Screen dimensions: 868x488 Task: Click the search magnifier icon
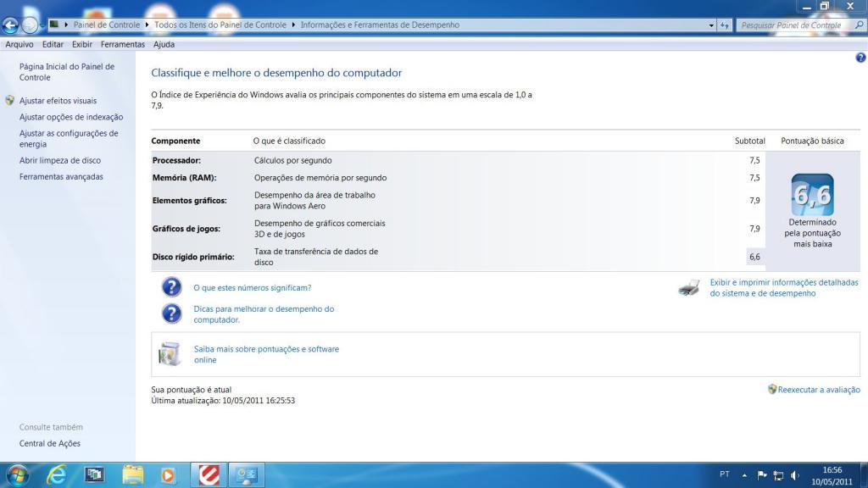pos(860,25)
